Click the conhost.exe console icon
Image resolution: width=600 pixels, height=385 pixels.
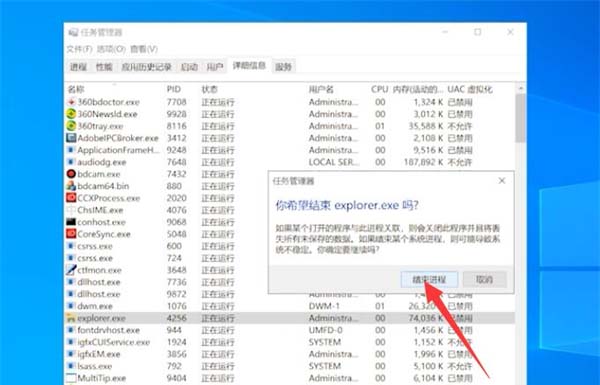(x=71, y=222)
